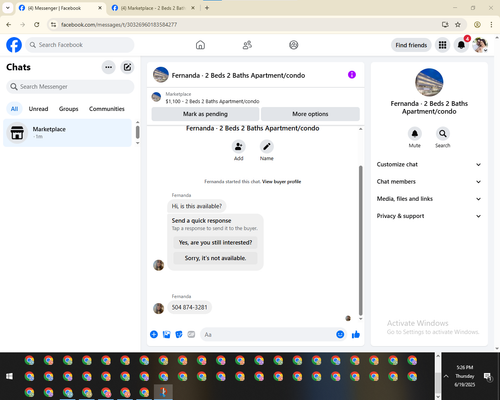The width and height of the screenshot is (500, 400).
Task: Open a new browser tab
Action: click(207, 8)
